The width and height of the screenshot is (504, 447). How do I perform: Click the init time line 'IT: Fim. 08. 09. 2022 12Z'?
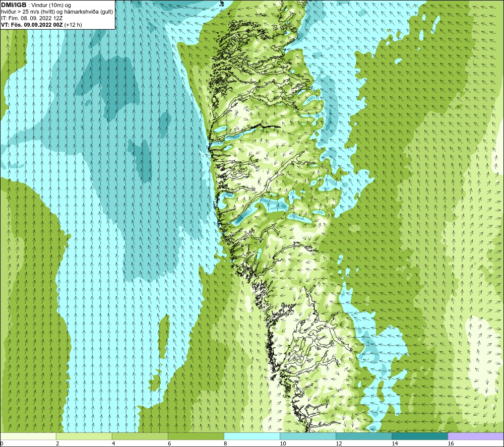tap(32, 18)
